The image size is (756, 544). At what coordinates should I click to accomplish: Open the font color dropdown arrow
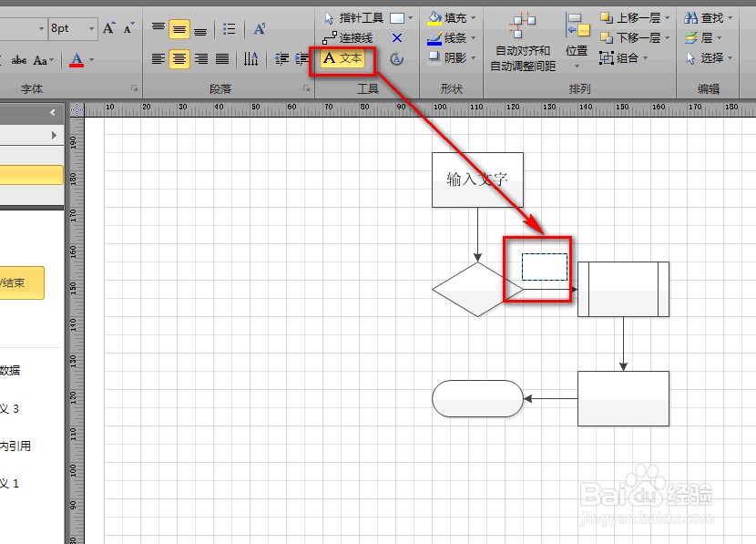(x=91, y=60)
